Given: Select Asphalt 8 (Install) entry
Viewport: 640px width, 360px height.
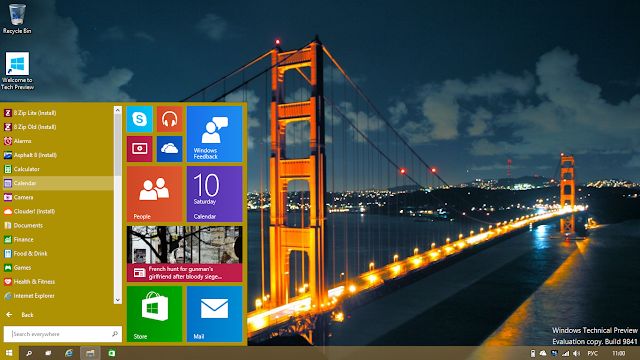Looking at the screenshot, I should (57, 155).
